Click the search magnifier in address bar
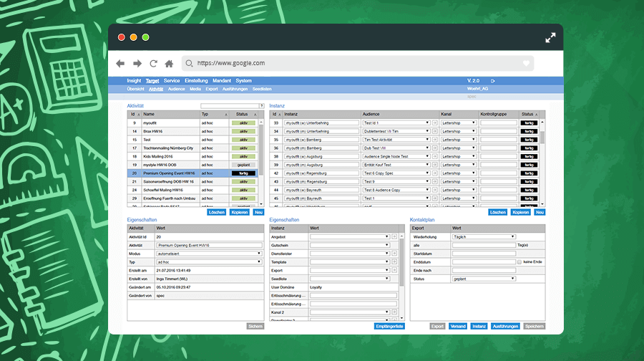The height and width of the screenshot is (361, 644). coord(189,63)
